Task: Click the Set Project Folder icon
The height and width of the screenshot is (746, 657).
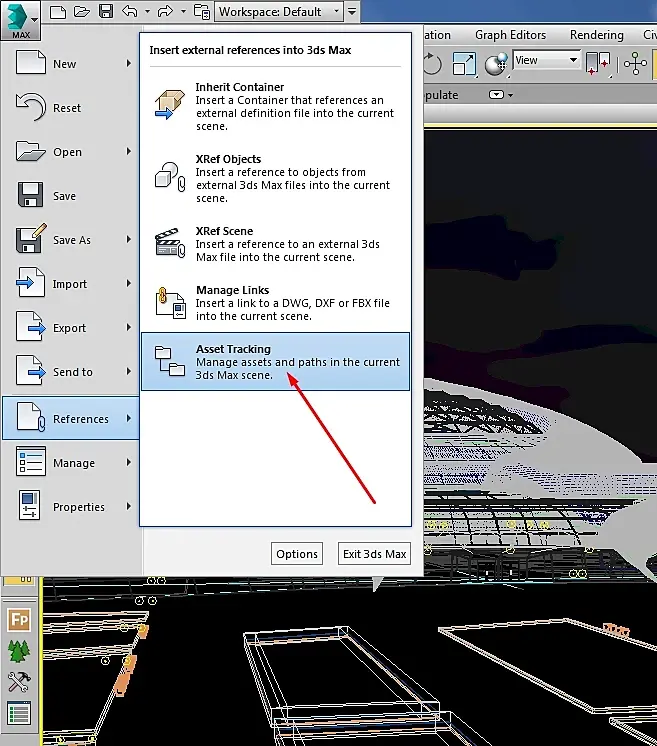Action: point(202,11)
